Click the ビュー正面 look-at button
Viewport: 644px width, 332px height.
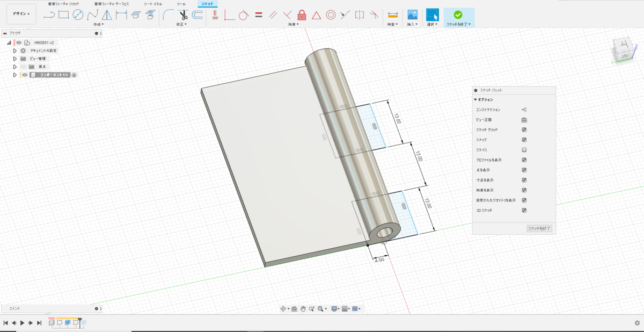point(524,120)
